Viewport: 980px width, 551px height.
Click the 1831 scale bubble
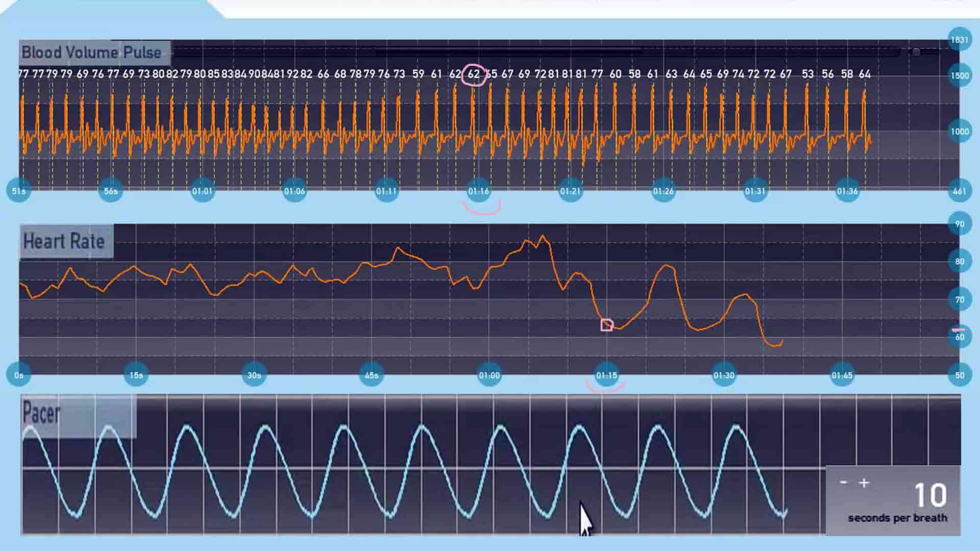point(960,40)
